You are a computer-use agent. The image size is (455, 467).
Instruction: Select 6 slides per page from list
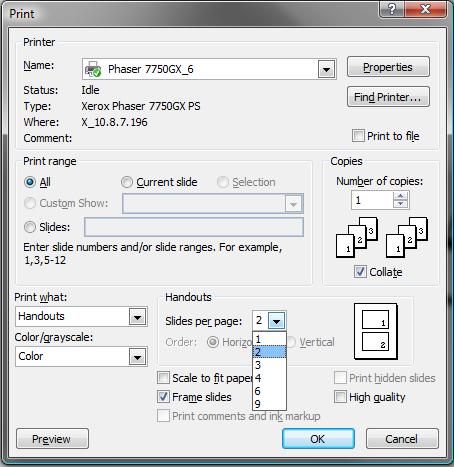pos(269,391)
